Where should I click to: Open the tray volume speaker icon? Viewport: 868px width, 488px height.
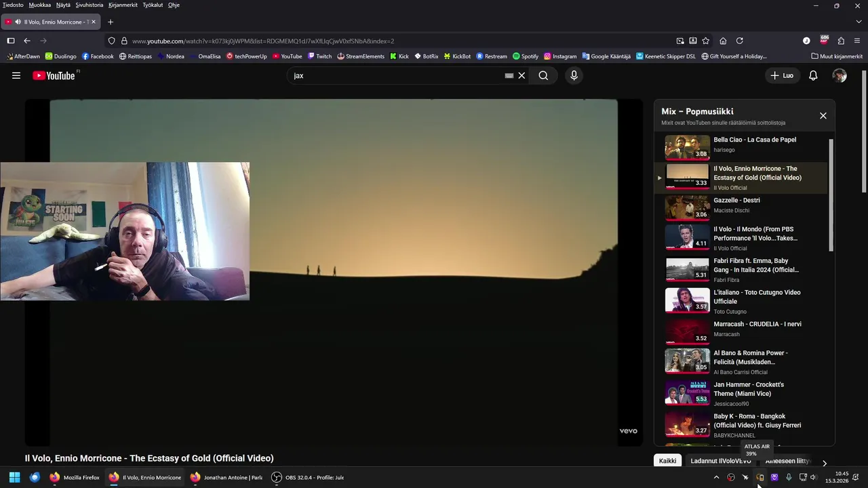(x=813, y=477)
